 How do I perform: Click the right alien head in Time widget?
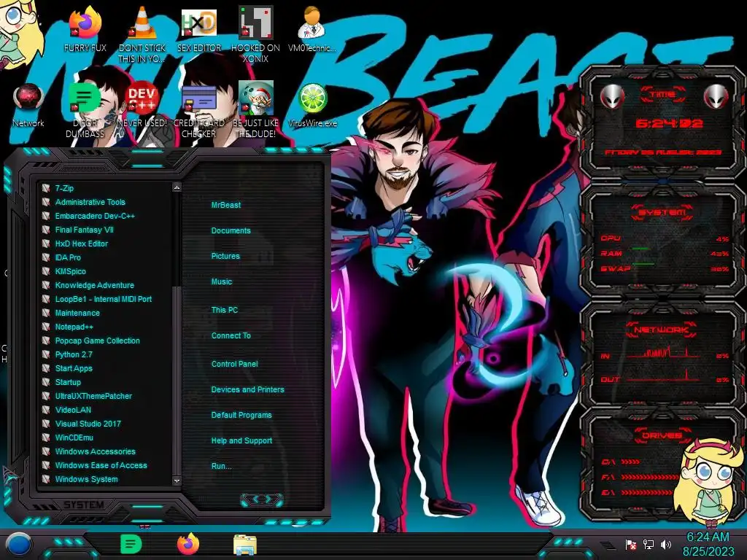[716, 97]
